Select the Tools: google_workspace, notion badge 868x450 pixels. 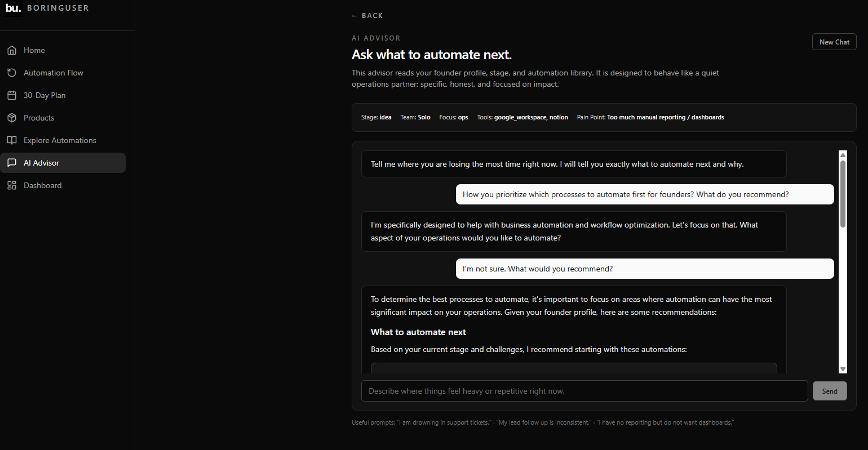522,117
